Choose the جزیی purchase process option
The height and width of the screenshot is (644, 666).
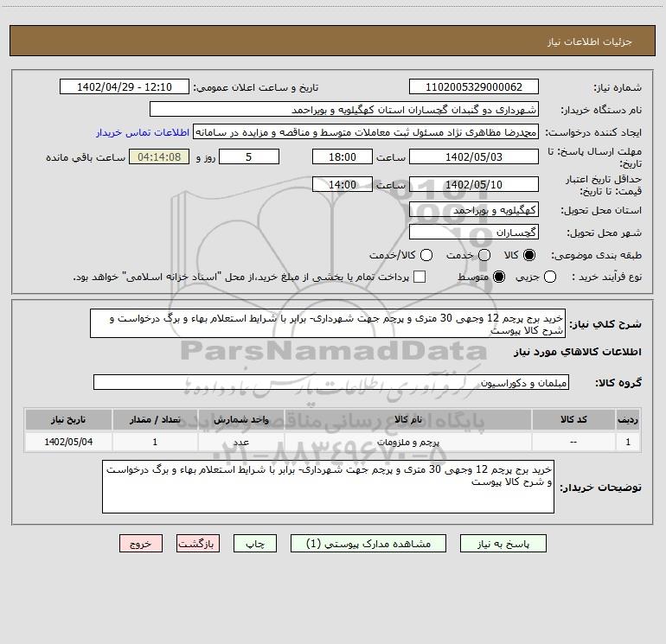pyautogui.click(x=549, y=277)
